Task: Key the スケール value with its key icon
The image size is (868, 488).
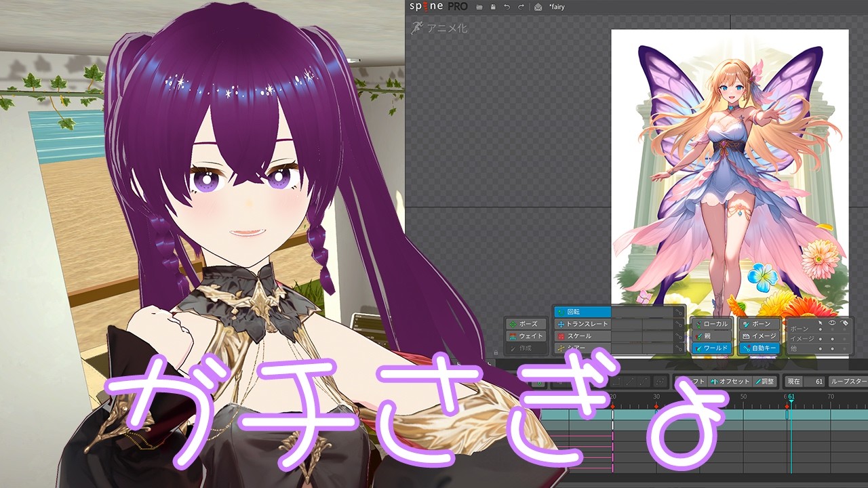Action: click(678, 336)
